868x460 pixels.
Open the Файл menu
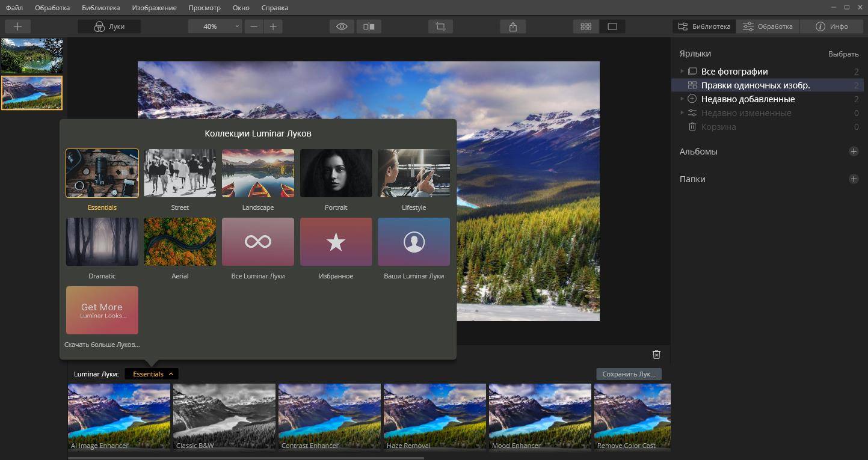click(x=14, y=8)
